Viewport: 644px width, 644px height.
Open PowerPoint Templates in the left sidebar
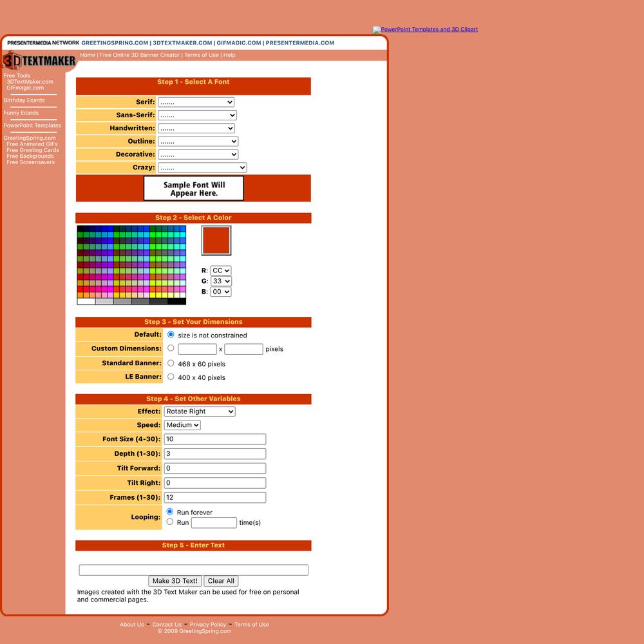pyautogui.click(x=32, y=126)
